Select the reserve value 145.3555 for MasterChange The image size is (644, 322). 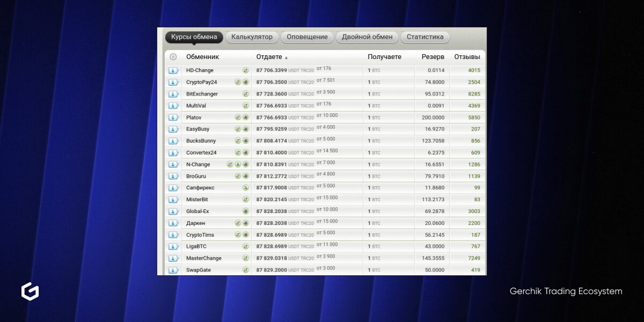[433, 259]
